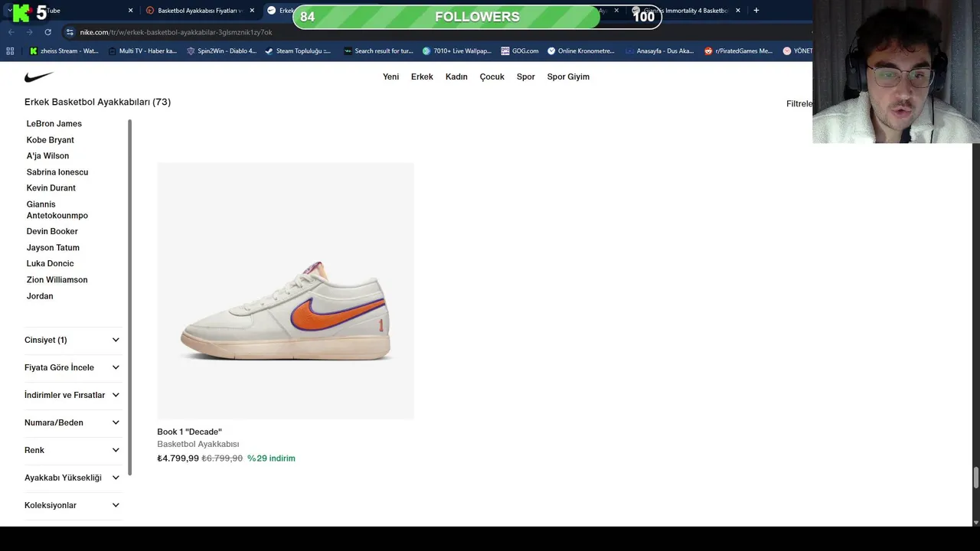Select the A'ja Wilson link
980x551 pixels.
point(47,155)
